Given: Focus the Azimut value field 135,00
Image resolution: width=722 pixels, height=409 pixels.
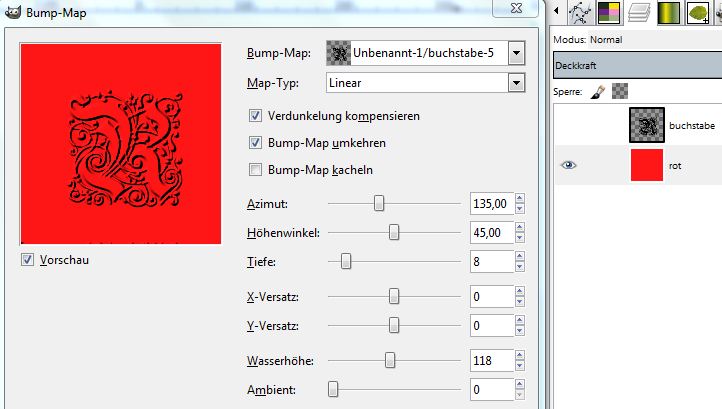Looking at the screenshot, I should tap(492, 204).
